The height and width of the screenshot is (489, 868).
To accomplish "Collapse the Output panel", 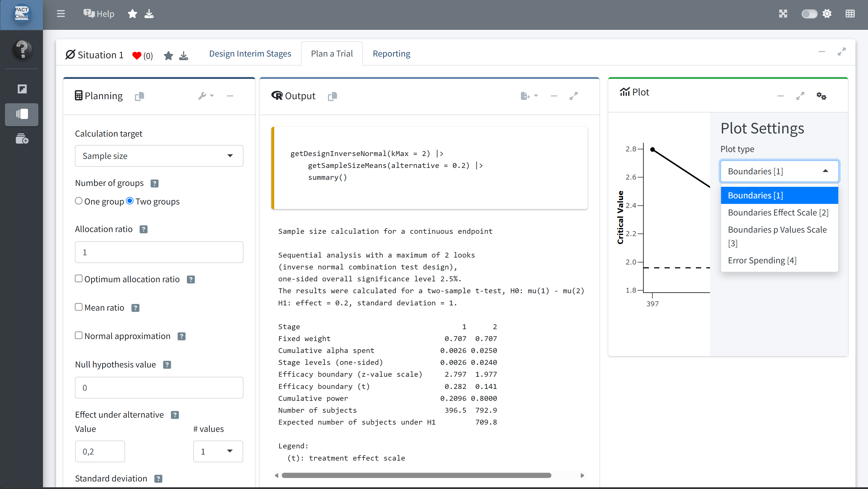I will click(554, 96).
